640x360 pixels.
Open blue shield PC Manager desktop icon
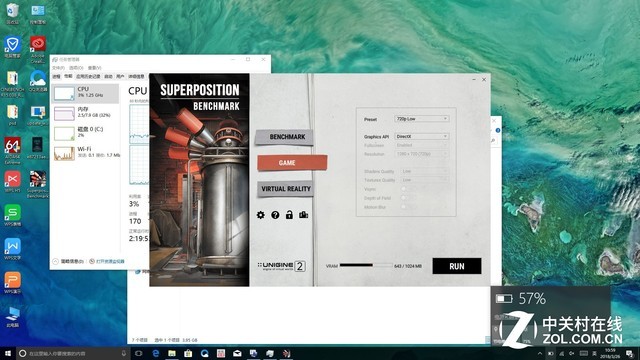pos(13,47)
